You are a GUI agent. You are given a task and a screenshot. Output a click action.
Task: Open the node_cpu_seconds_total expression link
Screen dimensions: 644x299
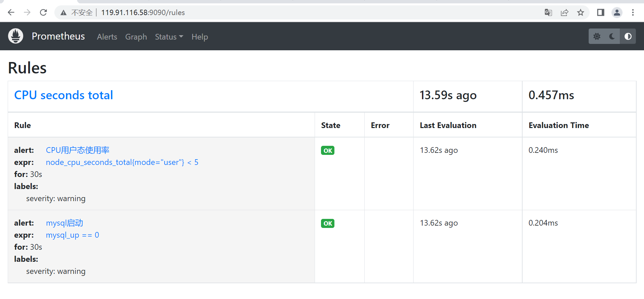tap(122, 162)
